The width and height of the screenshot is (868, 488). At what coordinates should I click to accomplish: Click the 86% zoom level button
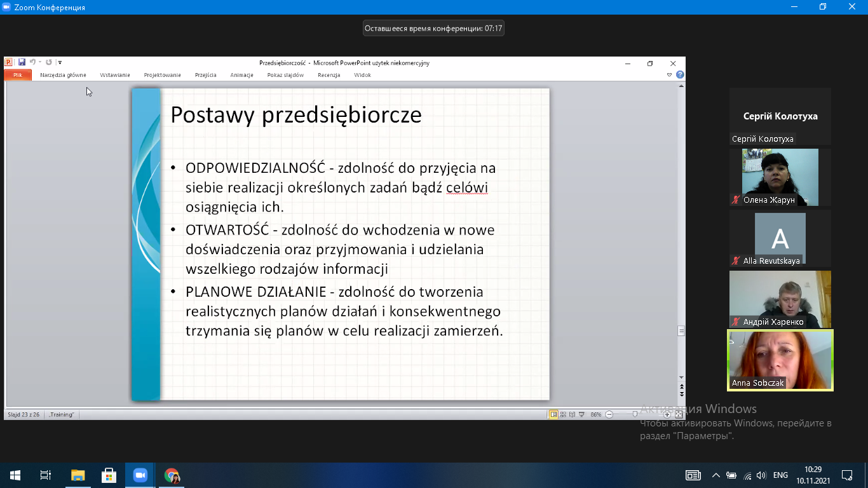pyautogui.click(x=596, y=414)
